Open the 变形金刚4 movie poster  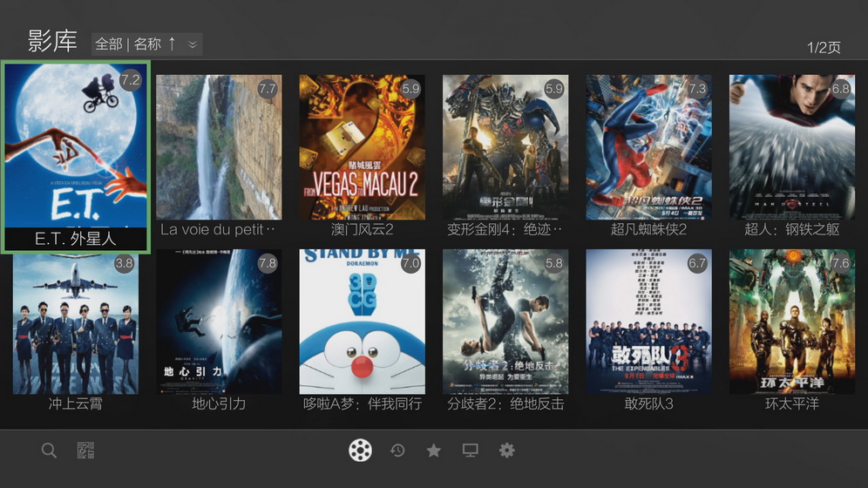(505, 147)
